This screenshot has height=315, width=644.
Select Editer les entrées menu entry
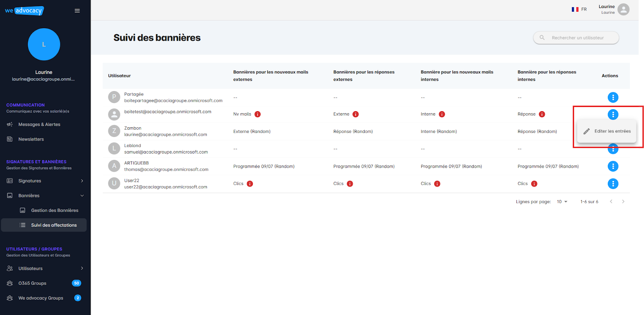point(607,131)
